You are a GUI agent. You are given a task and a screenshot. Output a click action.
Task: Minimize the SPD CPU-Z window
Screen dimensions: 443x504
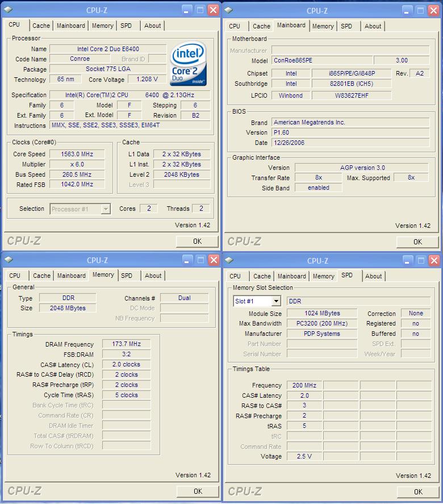coord(408,260)
